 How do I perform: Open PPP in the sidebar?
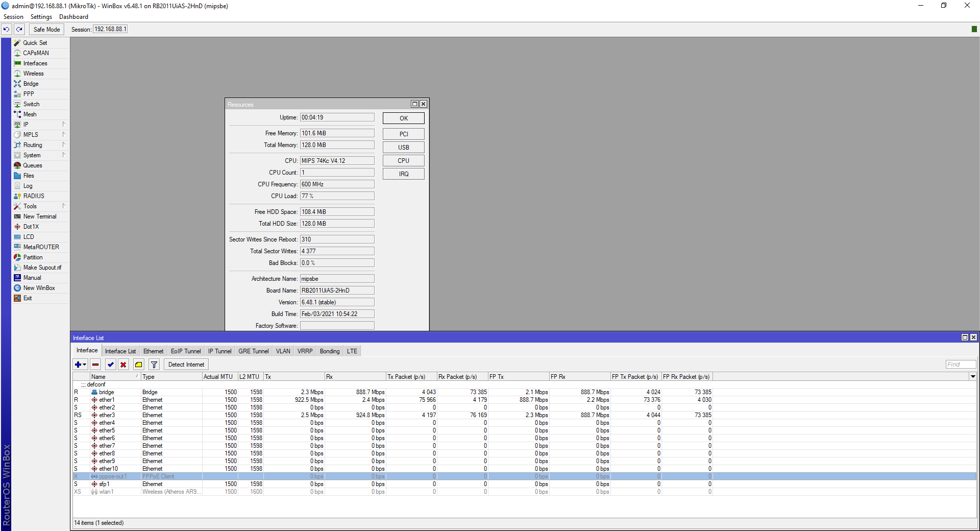pos(41,94)
